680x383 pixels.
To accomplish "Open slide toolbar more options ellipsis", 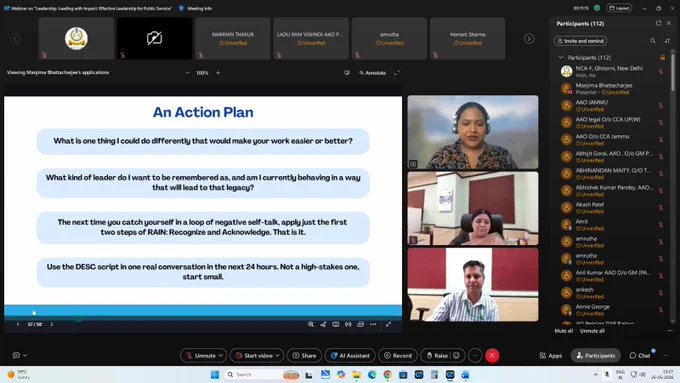I will click(373, 324).
